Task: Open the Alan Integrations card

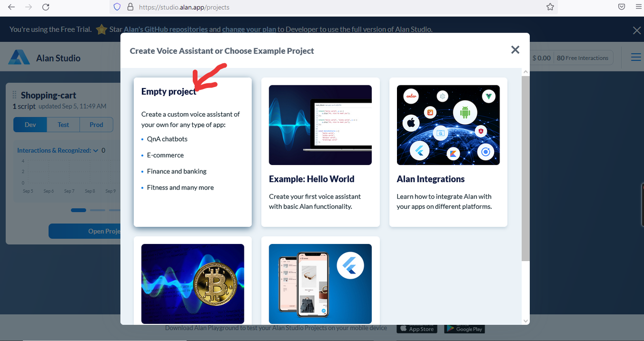Action: (448, 152)
